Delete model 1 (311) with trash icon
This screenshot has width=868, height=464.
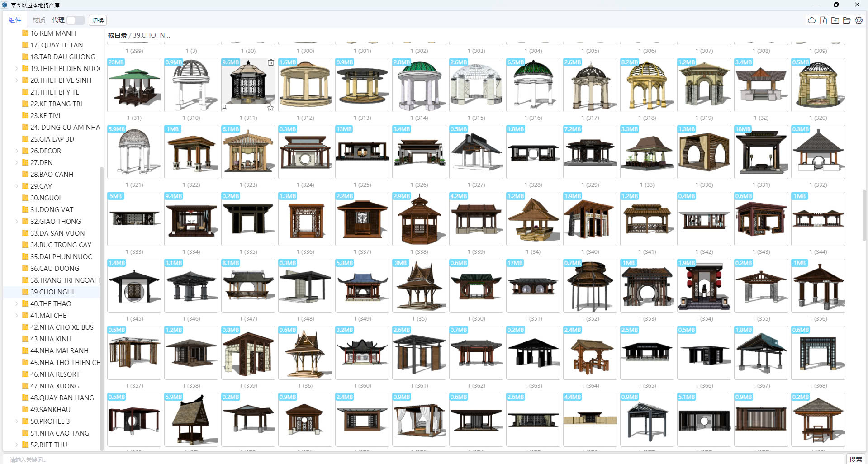[270, 62]
